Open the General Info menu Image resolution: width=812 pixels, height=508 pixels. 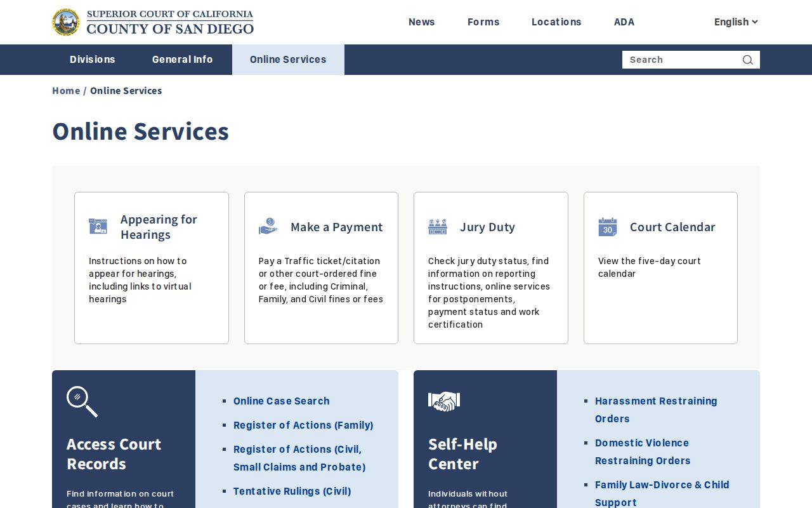coord(183,60)
